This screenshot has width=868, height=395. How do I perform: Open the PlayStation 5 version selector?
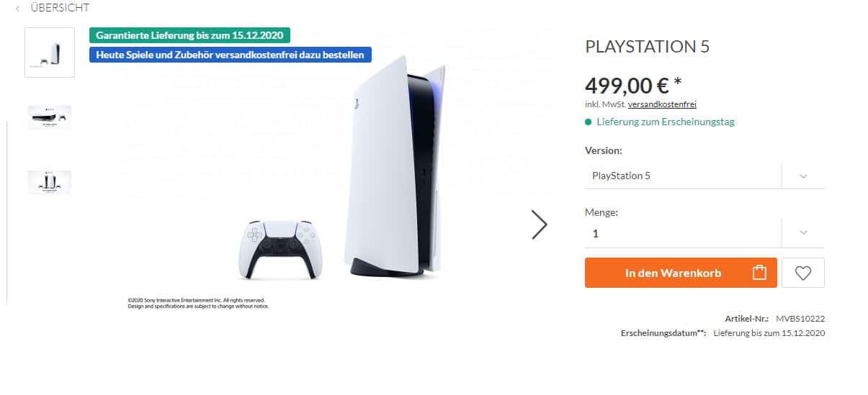pyautogui.click(x=682, y=176)
